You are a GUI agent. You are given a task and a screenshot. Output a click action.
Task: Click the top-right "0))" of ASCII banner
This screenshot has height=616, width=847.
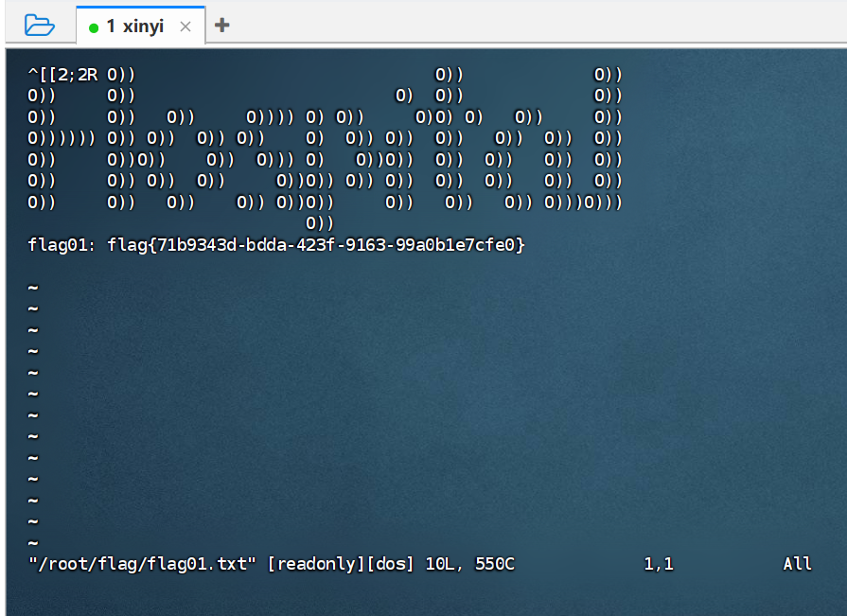tap(608, 74)
